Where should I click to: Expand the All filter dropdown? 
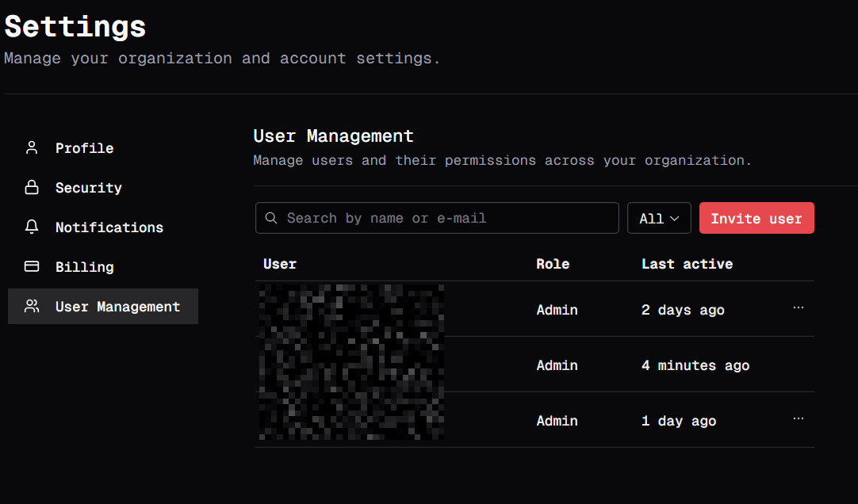(x=659, y=219)
